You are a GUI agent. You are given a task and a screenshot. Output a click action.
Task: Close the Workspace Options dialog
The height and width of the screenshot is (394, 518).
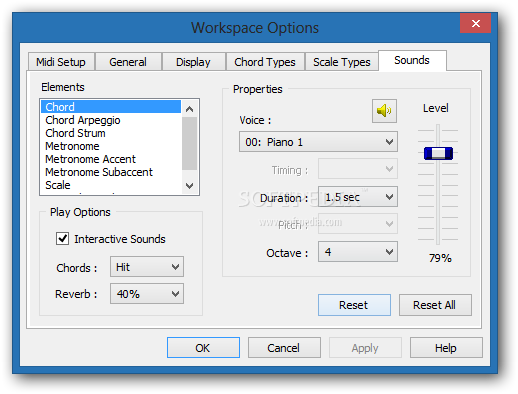(475, 23)
